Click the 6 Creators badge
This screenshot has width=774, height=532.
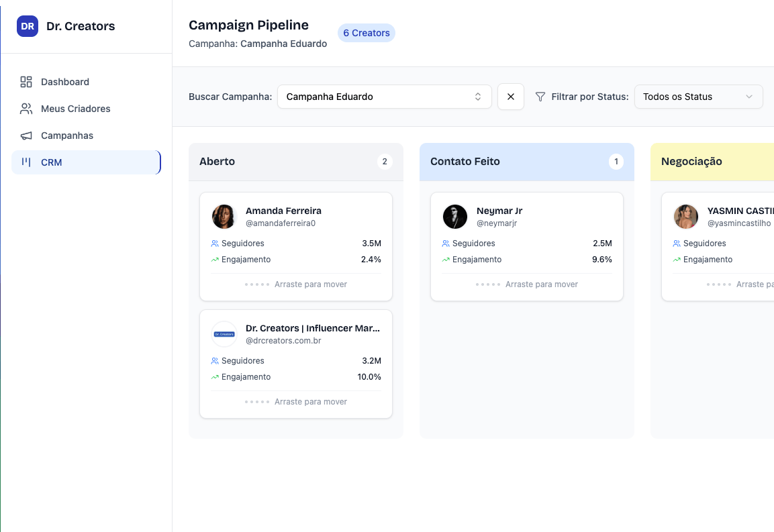(x=366, y=33)
